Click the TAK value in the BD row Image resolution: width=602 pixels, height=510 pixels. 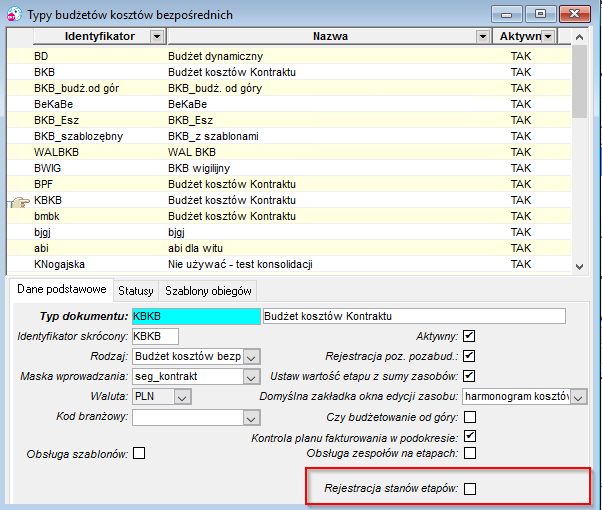pyautogui.click(x=521, y=56)
